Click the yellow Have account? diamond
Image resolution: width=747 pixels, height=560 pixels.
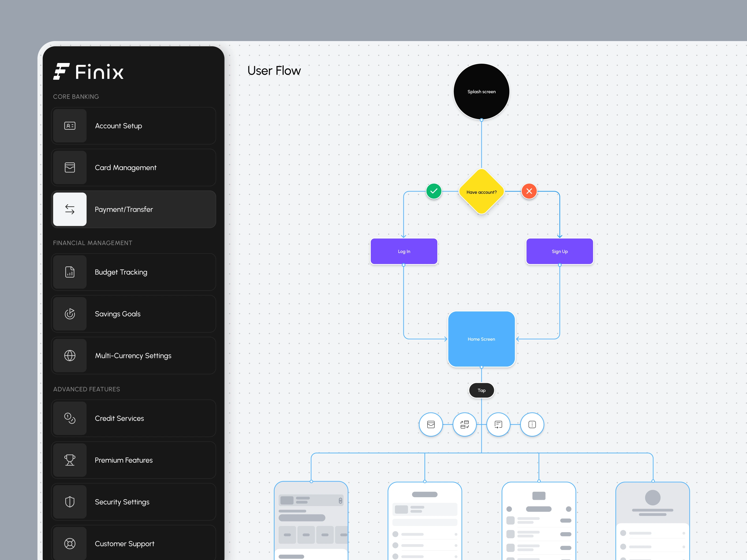coord(481,192)
